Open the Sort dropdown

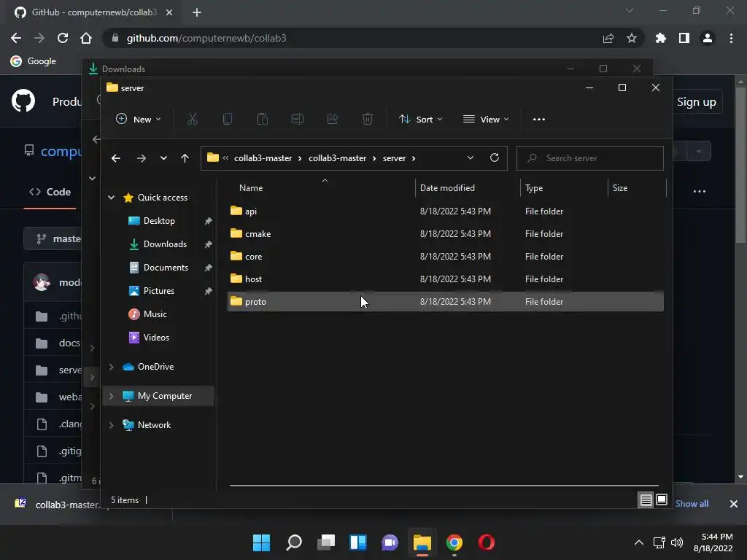coord(421,119)
